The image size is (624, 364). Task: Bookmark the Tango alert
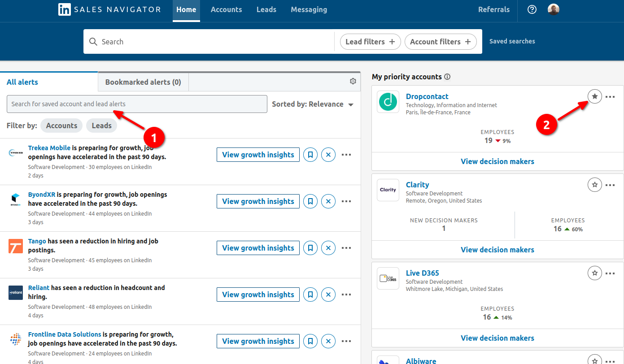tap(310, 248)
